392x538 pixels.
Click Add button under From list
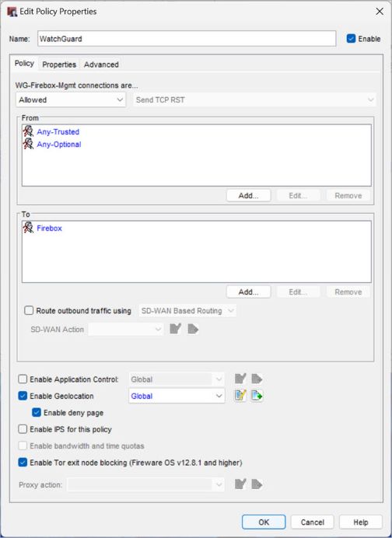pyautogui.click(x=249, y=196)
